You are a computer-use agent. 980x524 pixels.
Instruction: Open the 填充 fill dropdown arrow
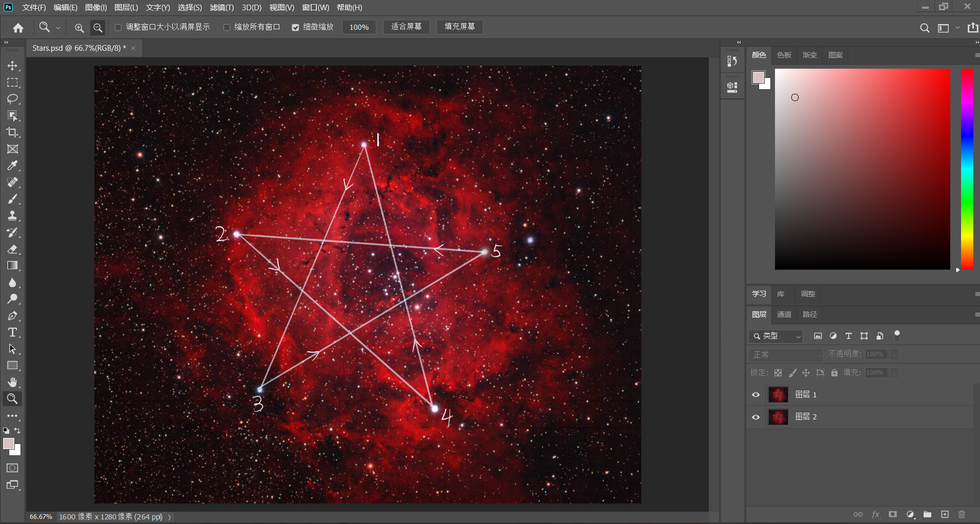coord(894,373)
